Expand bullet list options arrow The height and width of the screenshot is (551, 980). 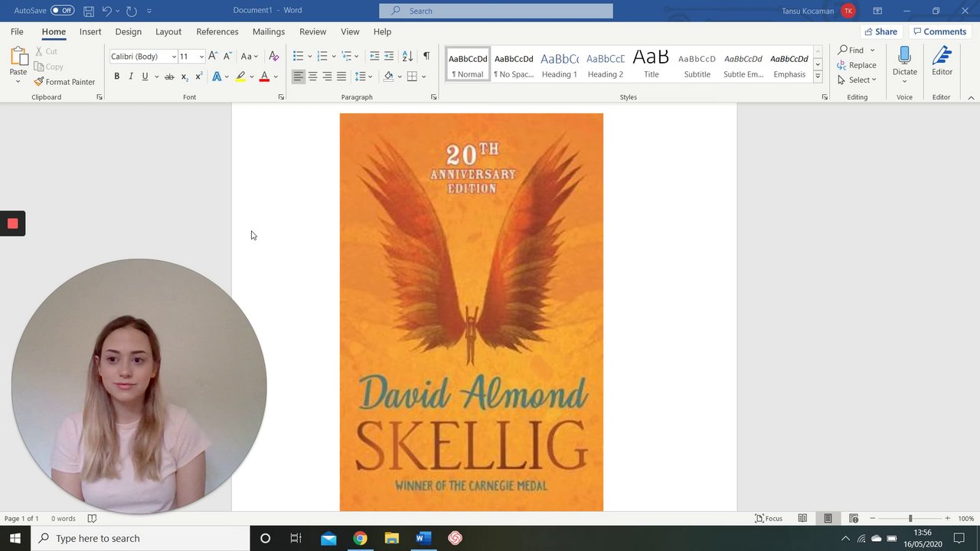[309, 57]
